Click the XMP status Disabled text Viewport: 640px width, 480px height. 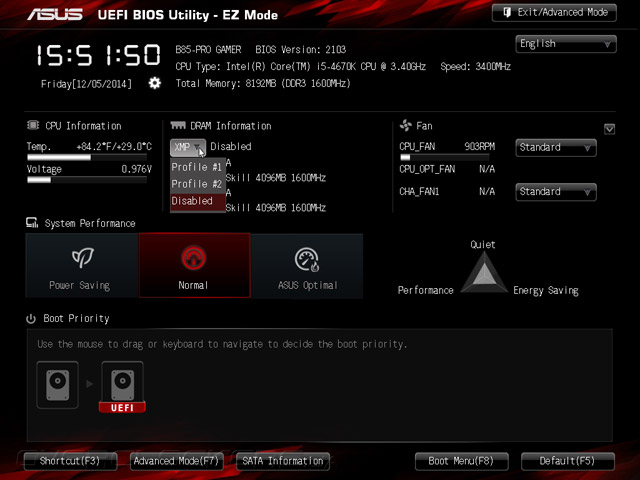(x=231, y=147)
